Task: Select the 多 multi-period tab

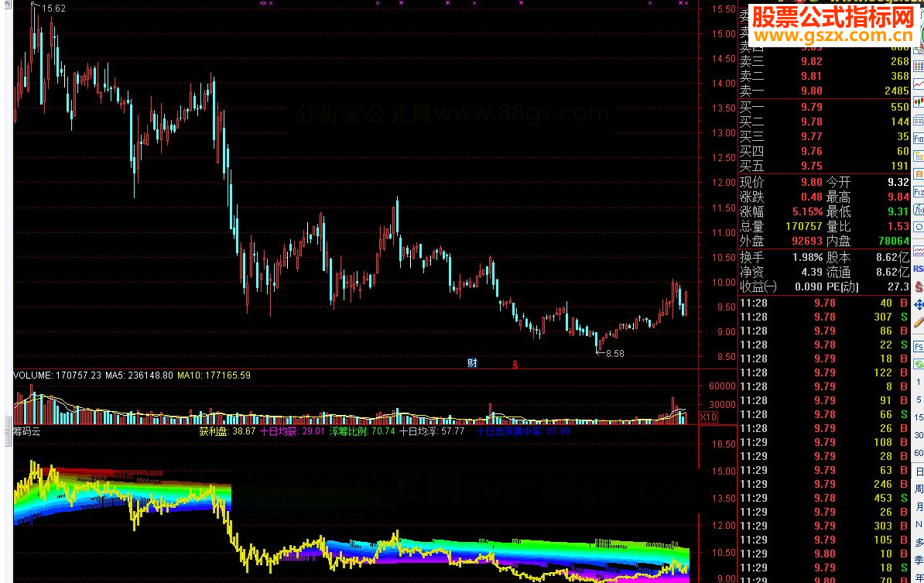Action: [x=919, y=542]
